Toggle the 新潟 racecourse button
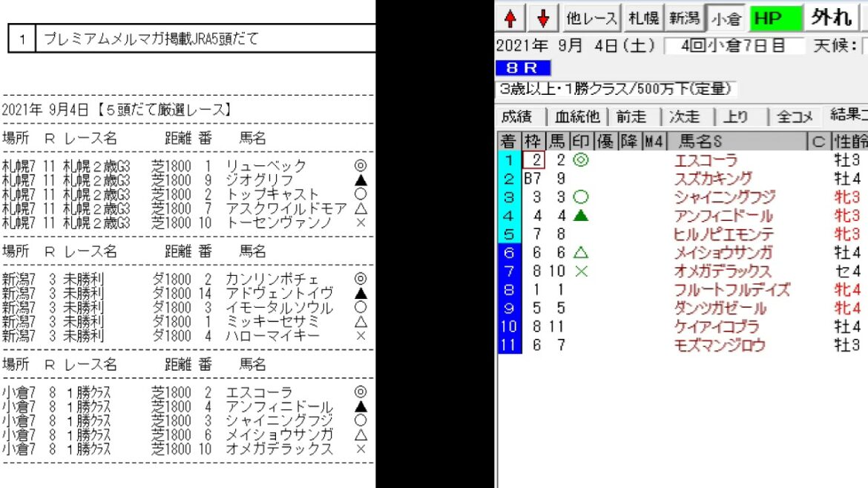This screenshot has height=488, width=868. coord(684,18)
